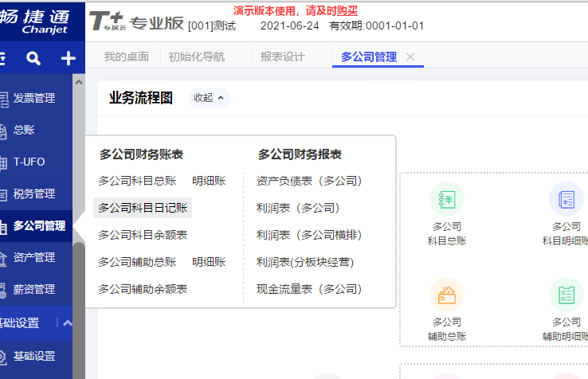The image size is (588, 379).
Task: Open 明细账 next to 多公司科目总账
Action: [x=209, y=181]
